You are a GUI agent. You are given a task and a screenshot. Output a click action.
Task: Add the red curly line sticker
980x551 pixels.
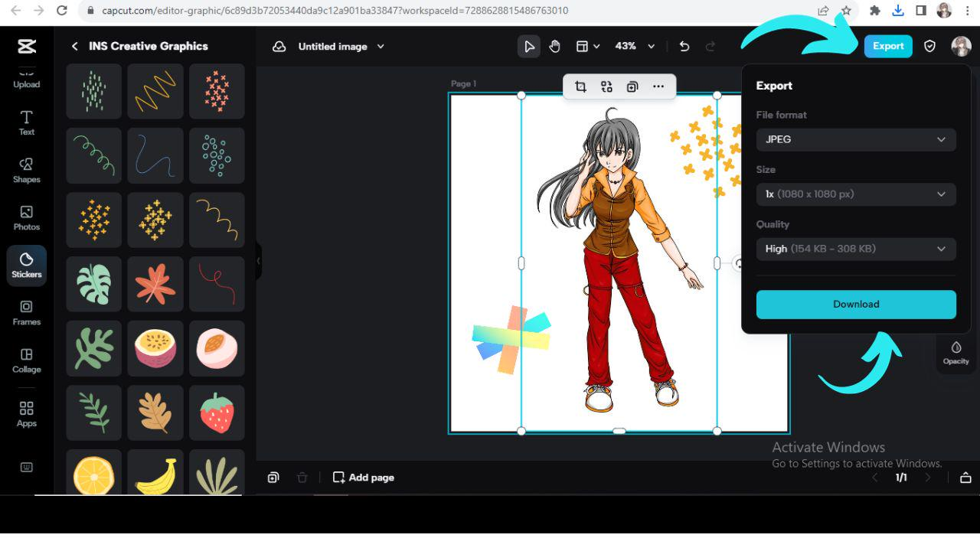point(217,284)
